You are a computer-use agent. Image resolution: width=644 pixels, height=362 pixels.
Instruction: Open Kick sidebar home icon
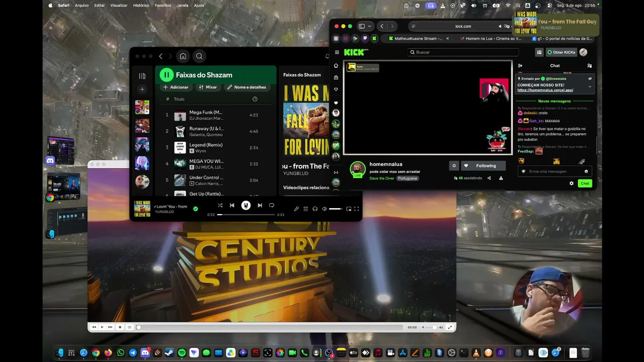click(336, 66)
